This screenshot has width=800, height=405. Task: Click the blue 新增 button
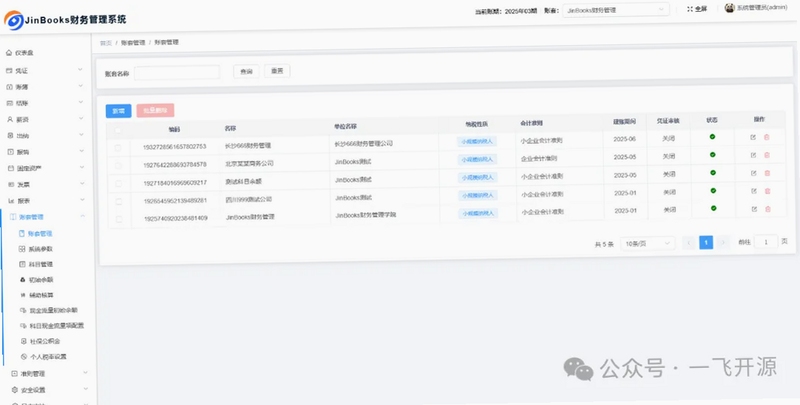118,111
